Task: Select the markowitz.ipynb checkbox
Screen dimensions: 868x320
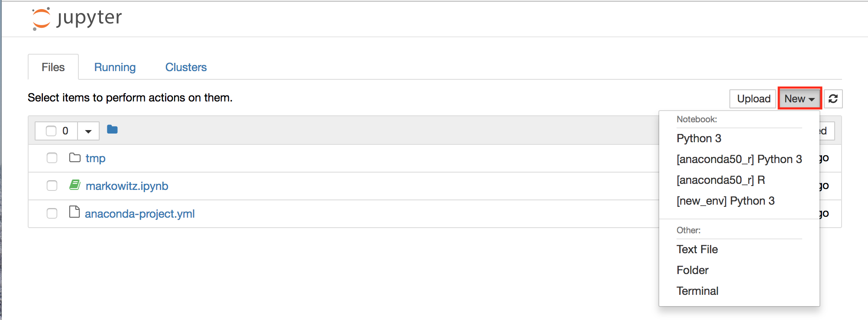Action: tap(52, 186)
